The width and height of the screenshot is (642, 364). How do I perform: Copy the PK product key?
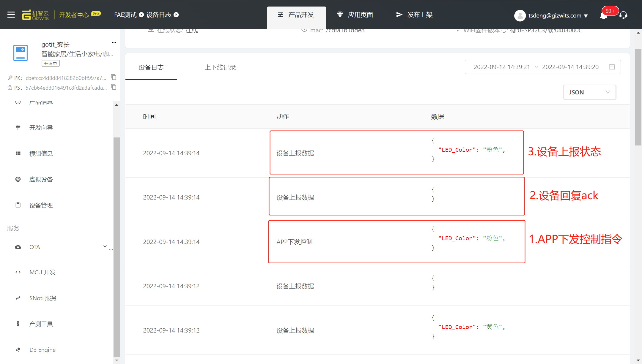(114, 77)
